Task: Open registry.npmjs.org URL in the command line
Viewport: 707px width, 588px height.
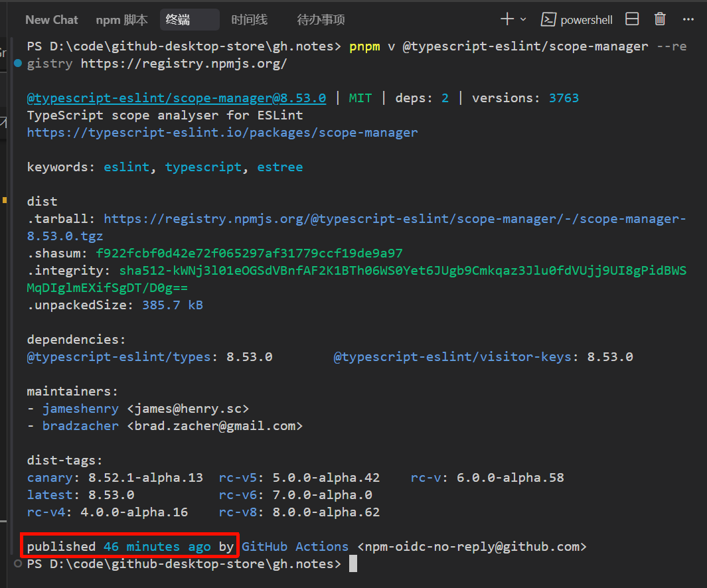Action: click(184, 64)
